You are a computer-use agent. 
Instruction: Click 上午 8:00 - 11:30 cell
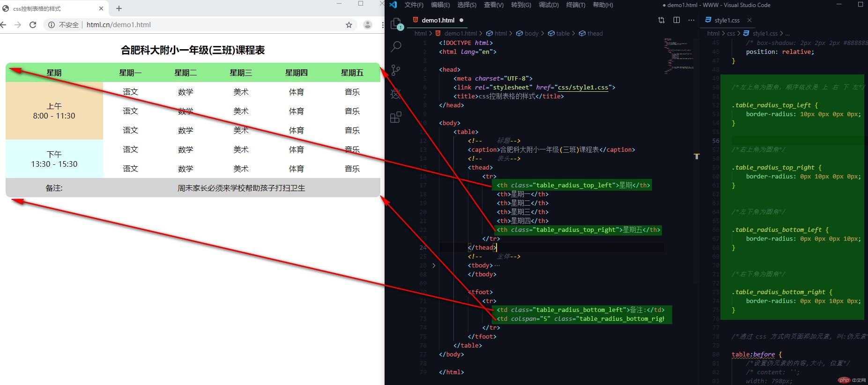tap(54, 111)
